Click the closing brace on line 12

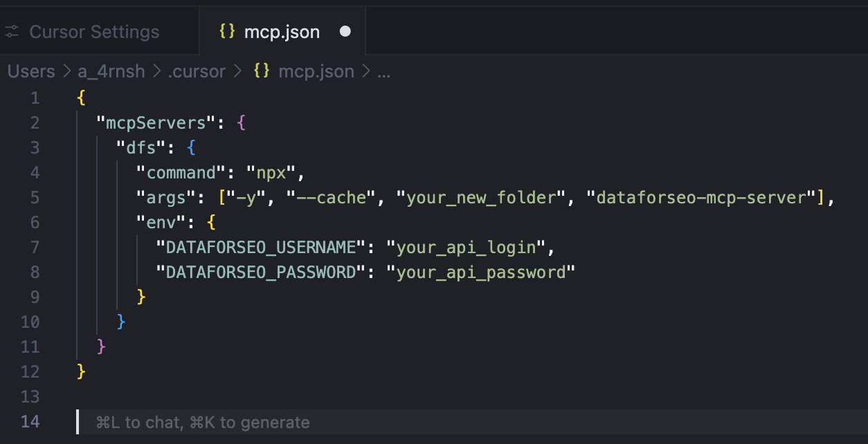(x=81, y=372)
